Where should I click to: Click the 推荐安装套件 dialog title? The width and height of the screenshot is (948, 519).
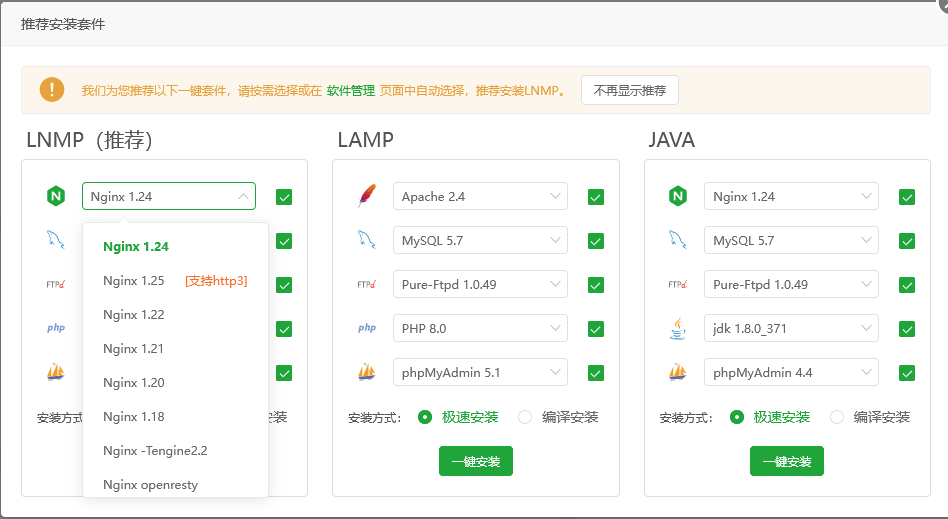[x=63, y=24]
